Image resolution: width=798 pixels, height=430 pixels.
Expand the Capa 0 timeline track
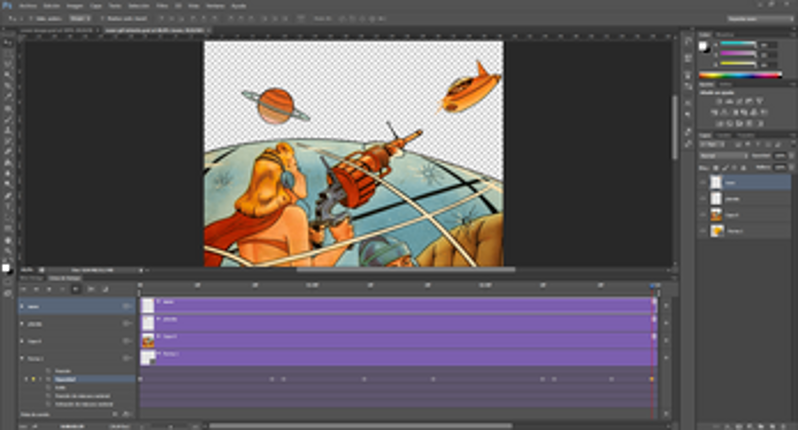click(x=22, y=341)
